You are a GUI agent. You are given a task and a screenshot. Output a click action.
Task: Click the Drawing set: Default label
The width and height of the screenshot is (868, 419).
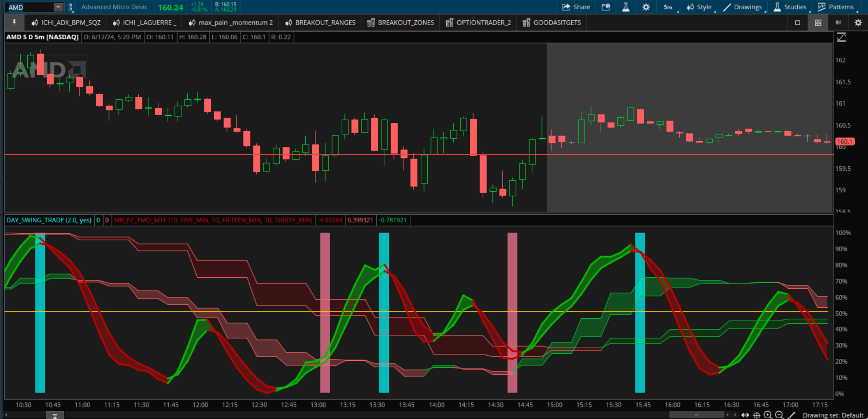(x=832, y=415)
